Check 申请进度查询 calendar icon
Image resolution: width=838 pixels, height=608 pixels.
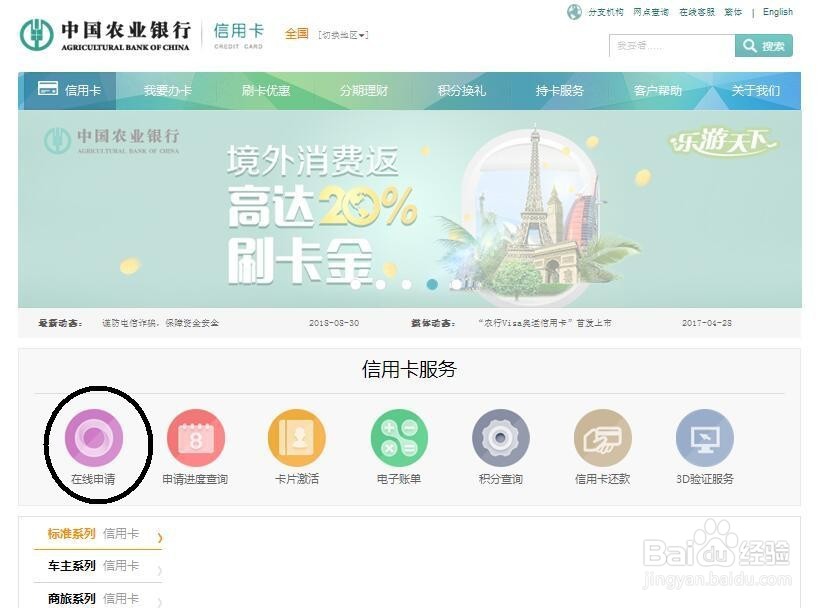point(196,438)
